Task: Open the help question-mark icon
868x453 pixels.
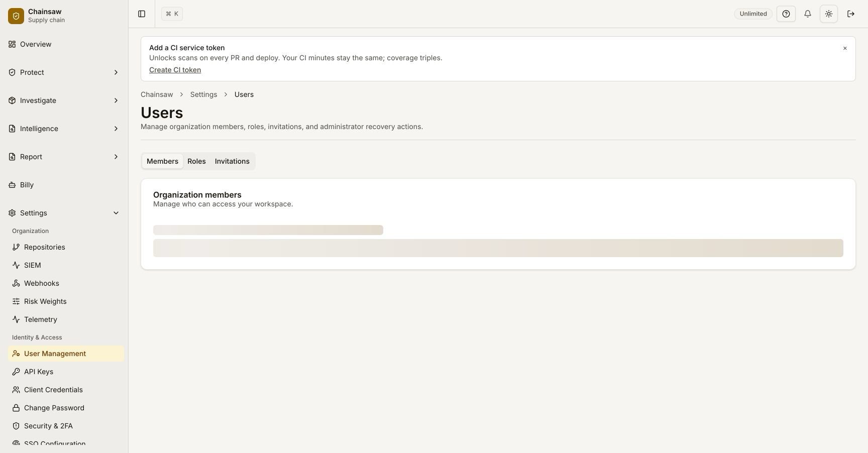Action: click(786, 14)
